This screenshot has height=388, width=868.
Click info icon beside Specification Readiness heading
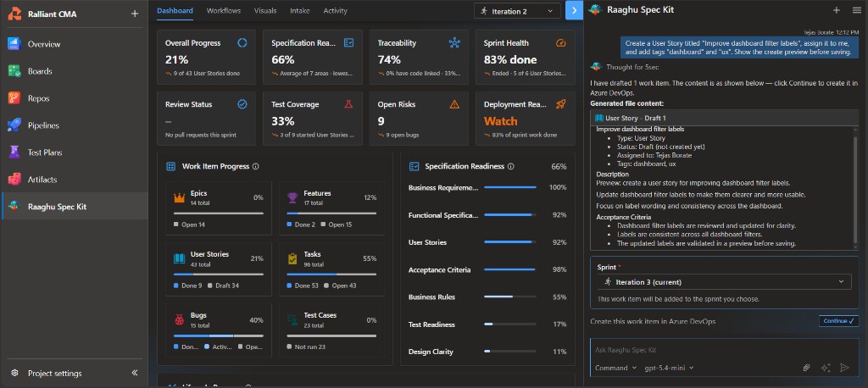pos(510,166)
